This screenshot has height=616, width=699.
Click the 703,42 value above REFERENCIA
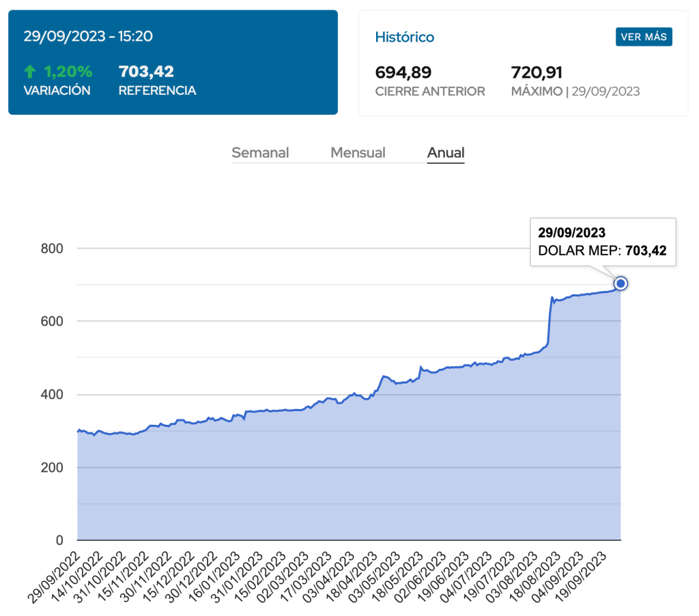[146, 72]
